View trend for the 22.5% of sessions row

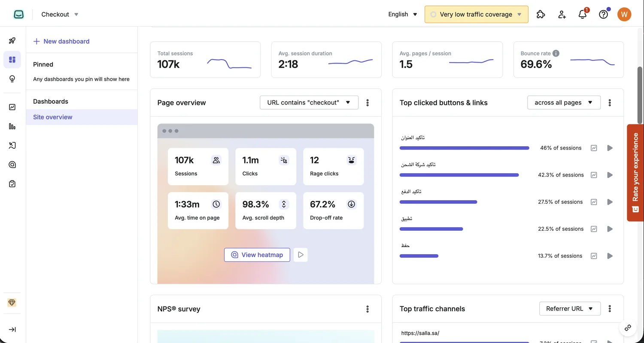tap(594, 229)
